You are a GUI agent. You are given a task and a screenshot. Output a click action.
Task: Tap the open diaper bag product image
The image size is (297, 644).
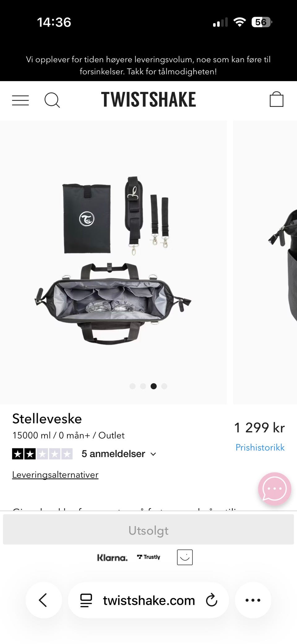[x=113, y=262]
